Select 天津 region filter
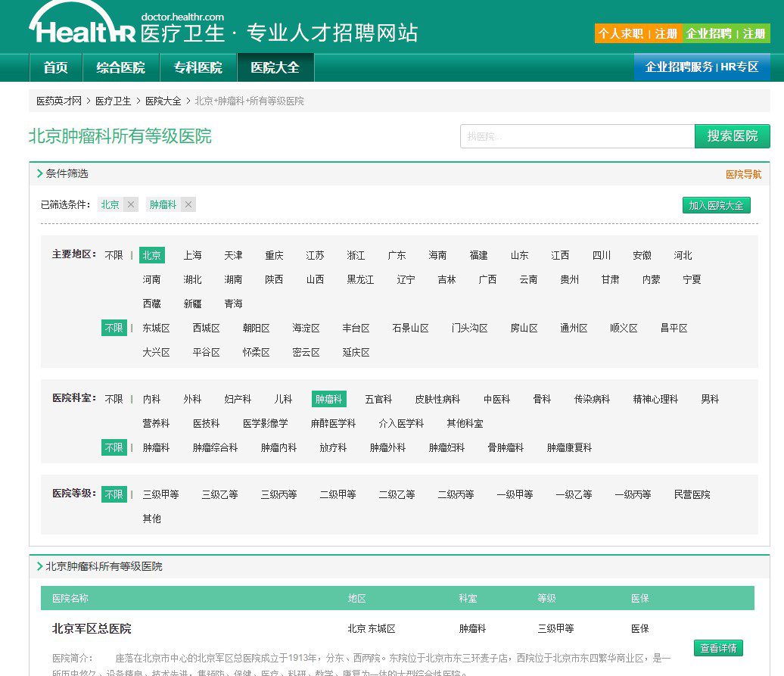Screen dimensions: 784x676 (234, 256)
